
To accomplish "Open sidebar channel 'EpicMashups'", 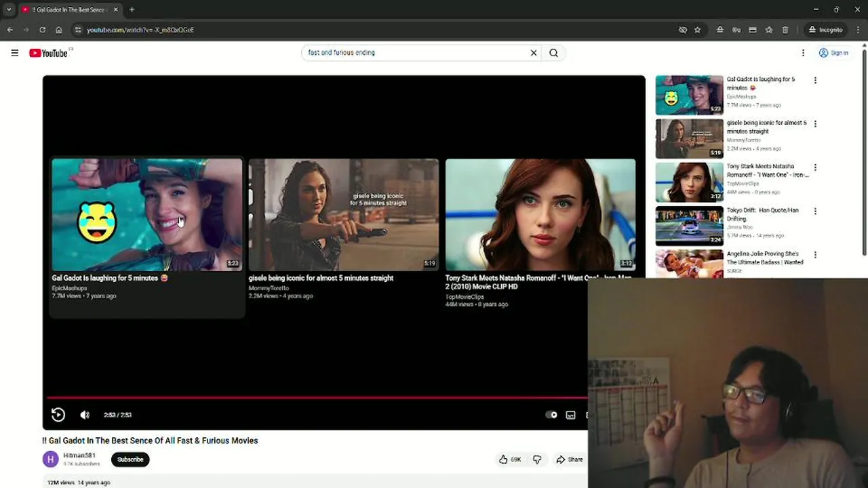I will (741, 97).
